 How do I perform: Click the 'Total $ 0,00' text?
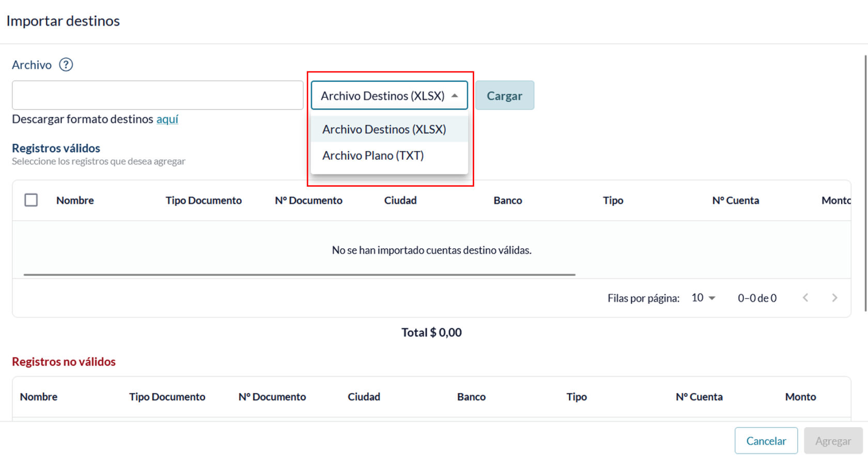click(431, 332)
